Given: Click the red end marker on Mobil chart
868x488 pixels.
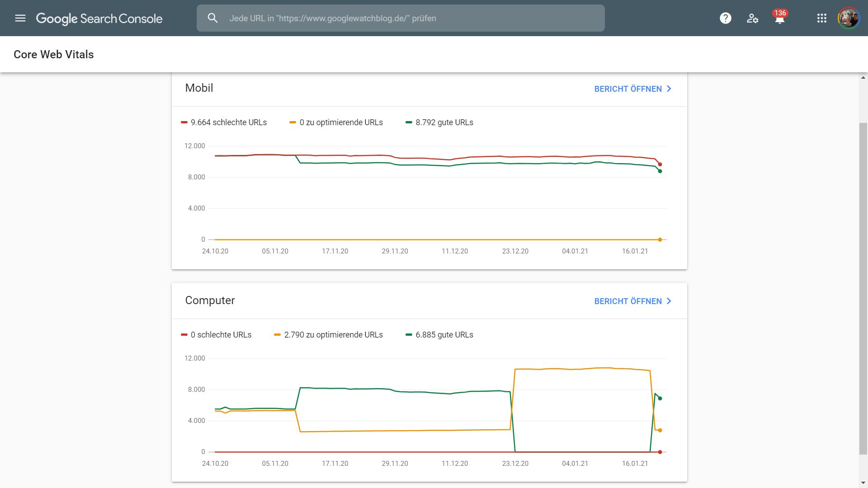Looking at the screenshot, I should pyautogui.click(x=660, y=164).
